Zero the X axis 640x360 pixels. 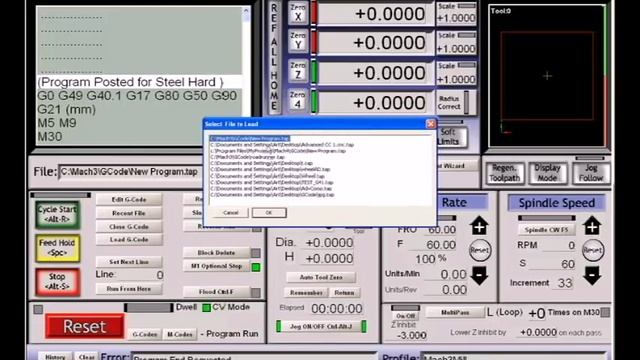point(298,12)
